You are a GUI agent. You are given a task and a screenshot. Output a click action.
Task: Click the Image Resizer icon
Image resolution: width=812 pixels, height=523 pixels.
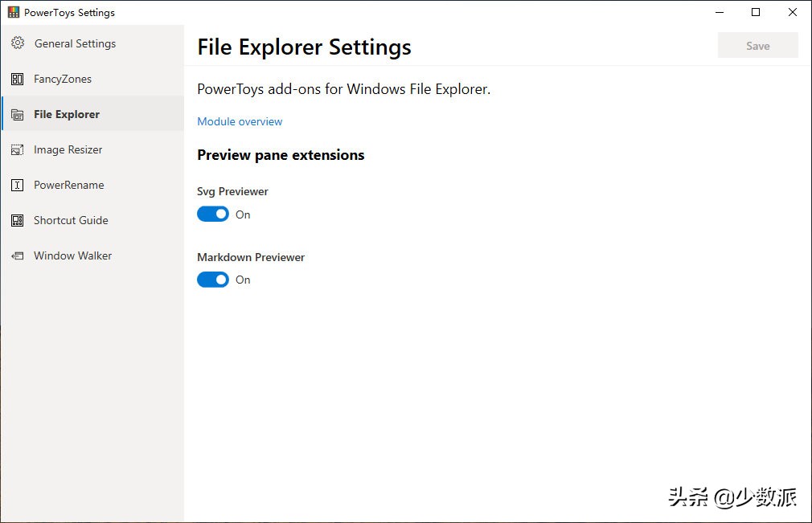click(x=17, y=150)
